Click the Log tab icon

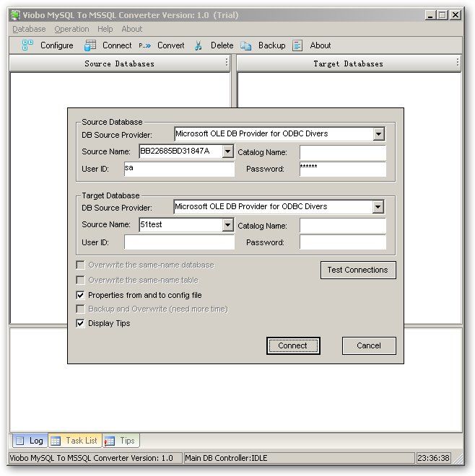click(20, 441)
